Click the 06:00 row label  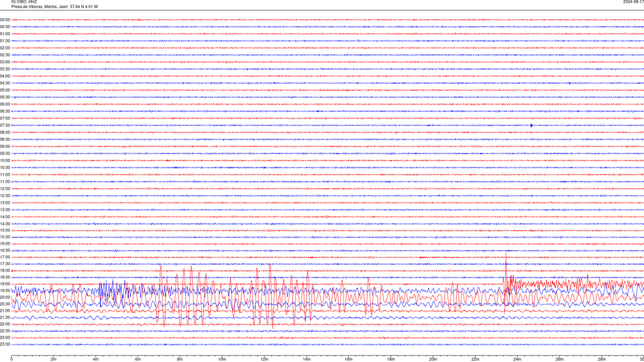pyautogui.click(x=5, y=105)
